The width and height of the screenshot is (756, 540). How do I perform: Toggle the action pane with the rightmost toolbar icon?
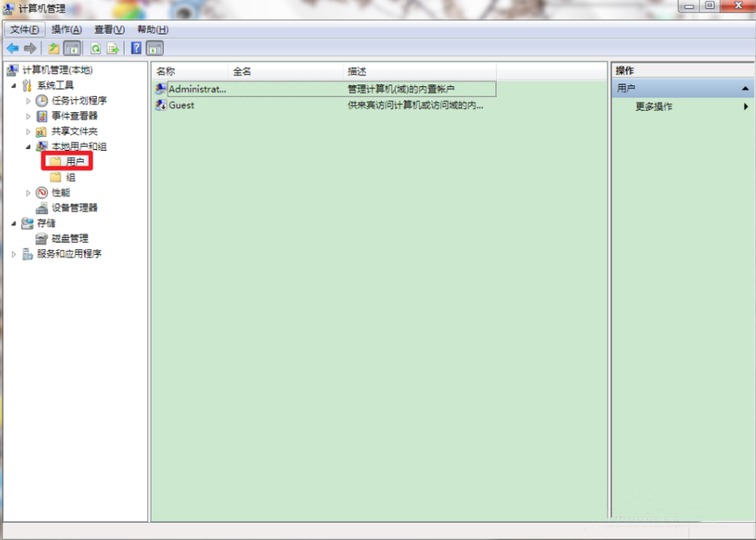coord(153,48)
